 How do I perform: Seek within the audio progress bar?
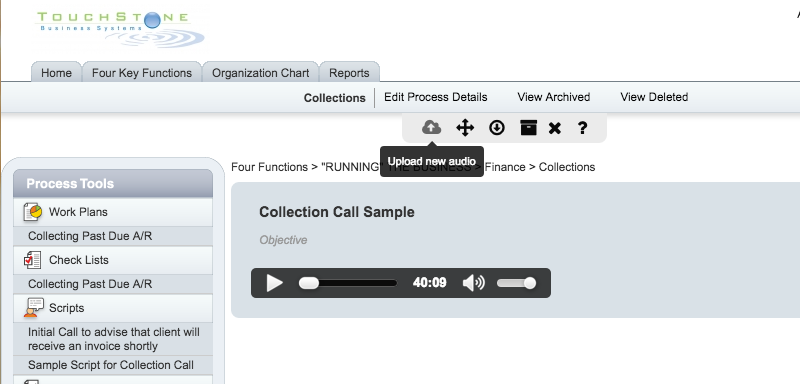347,283
